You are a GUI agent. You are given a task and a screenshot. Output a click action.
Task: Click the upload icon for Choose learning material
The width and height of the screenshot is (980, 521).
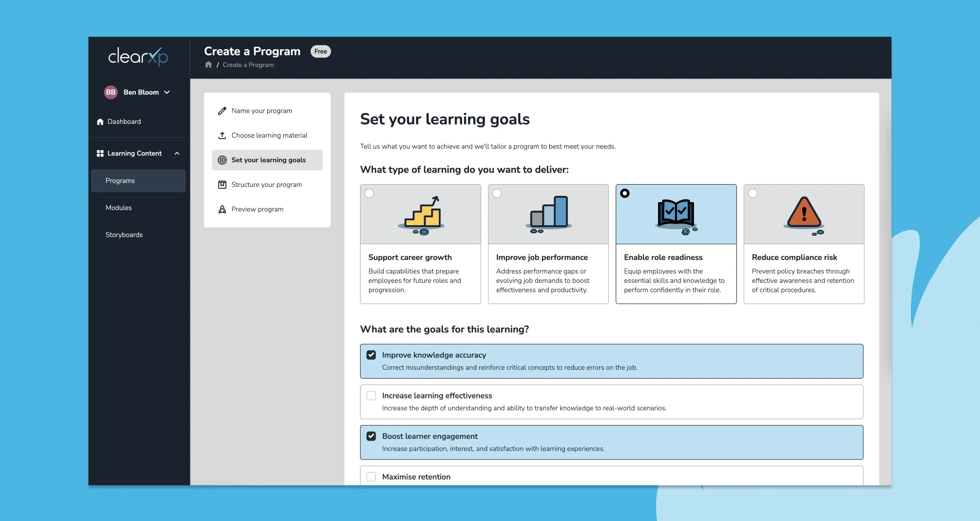click(x=222, y=135)
